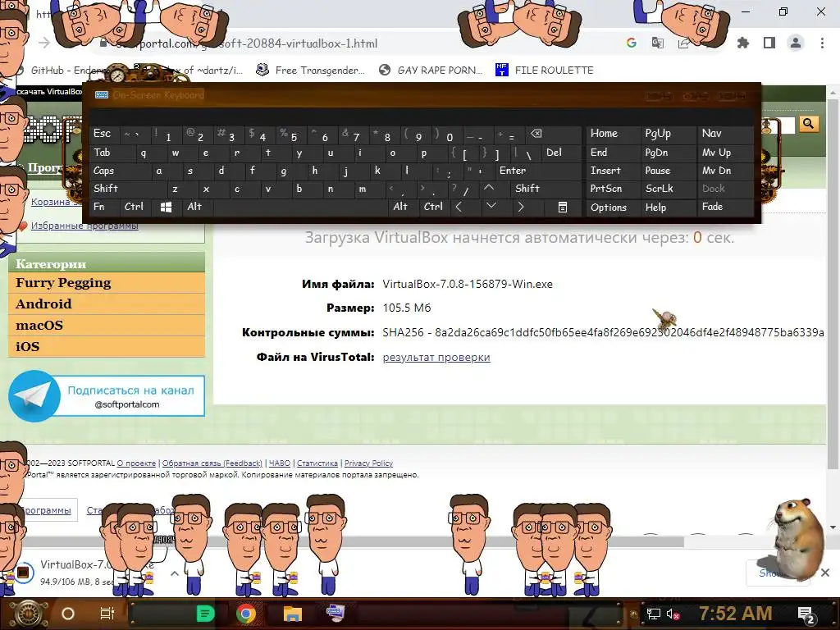Image resolution: width=840 pixels, height=630 pixels.
Task: Click the left arrow key on the keyboard
Action: (459, 207)
